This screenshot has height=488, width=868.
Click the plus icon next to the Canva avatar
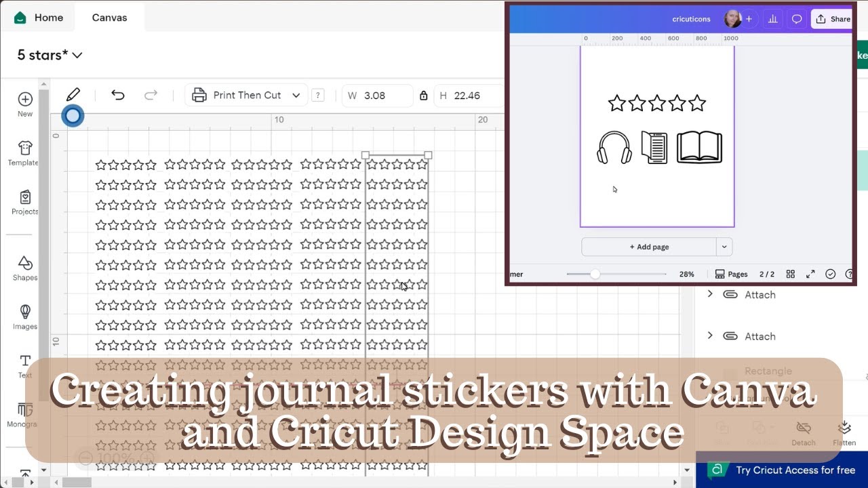(749, 19)
